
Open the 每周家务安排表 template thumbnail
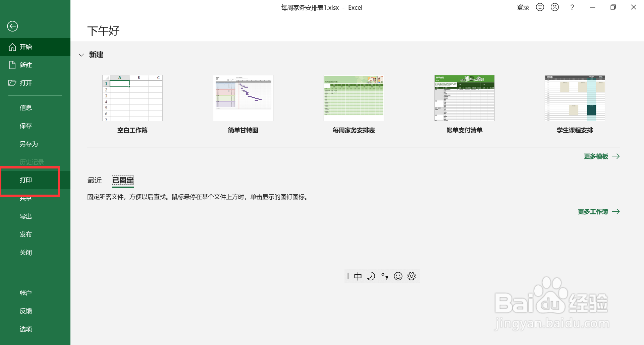click(x=354, y=98)
